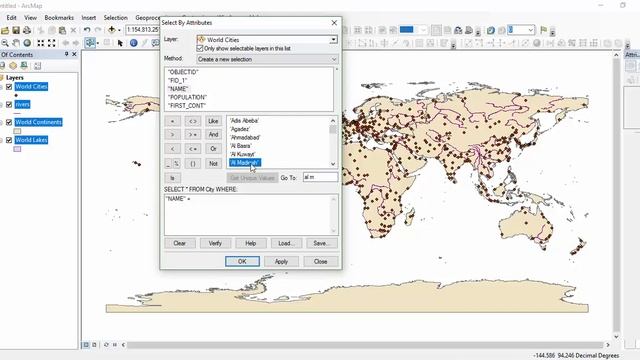Select "POPULATION" in the fields list

click(187, 97)
